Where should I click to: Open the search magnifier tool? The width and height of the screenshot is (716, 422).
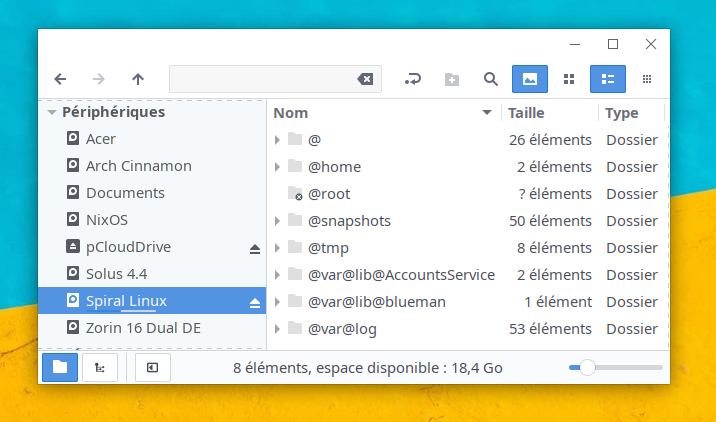tap(491, 79)
